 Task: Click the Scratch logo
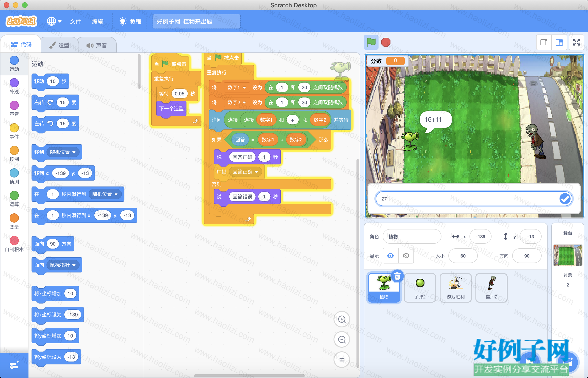click(21, 21)
